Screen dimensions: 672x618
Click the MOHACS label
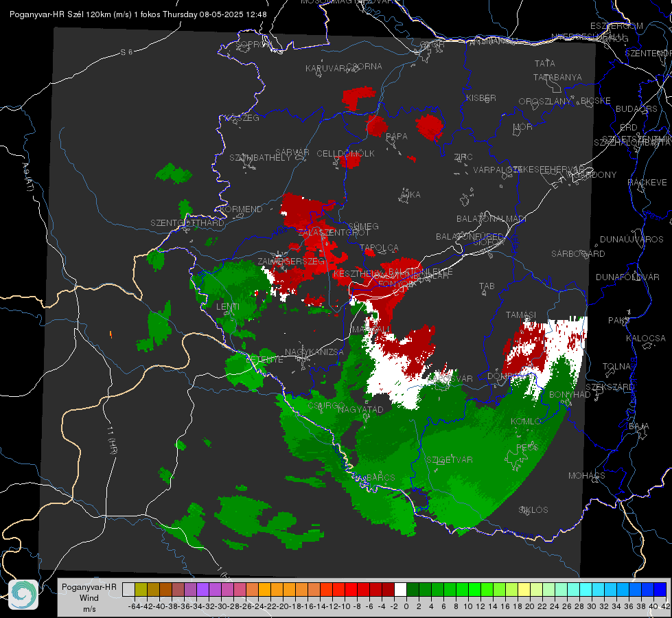point(587,476)
